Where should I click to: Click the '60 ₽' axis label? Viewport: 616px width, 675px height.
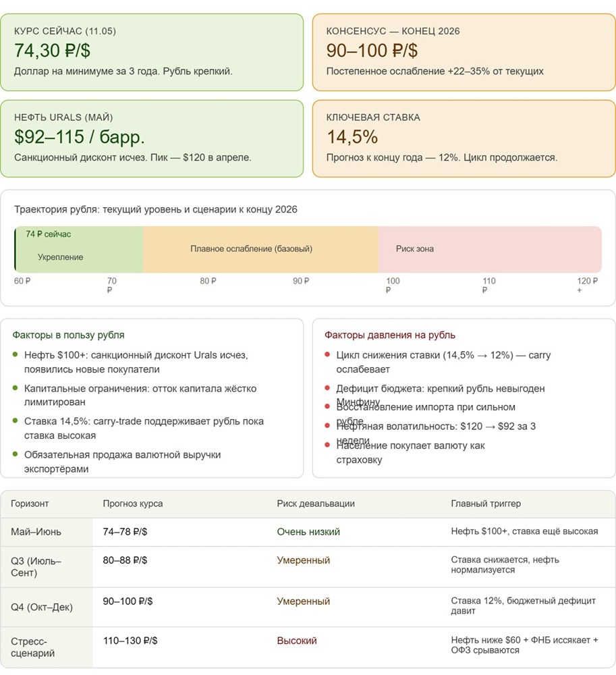point(22,281)
